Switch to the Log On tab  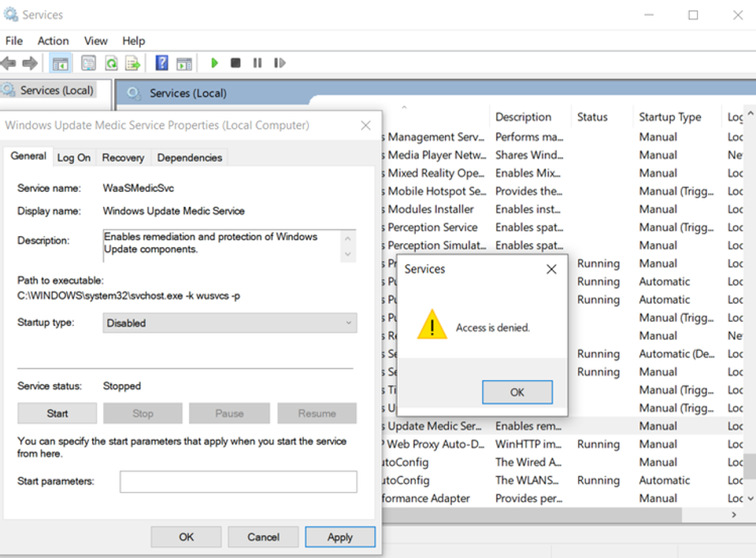[x=74, y=157]
